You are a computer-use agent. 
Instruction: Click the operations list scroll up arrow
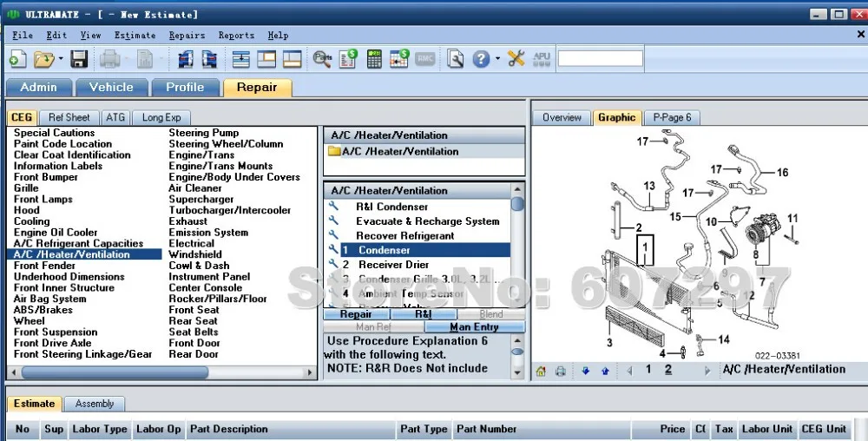click(517, 189)
